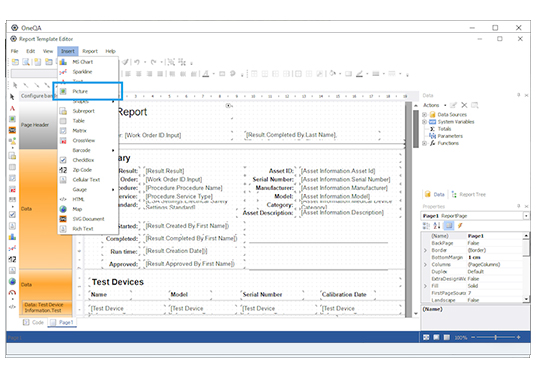The height and width of the screenshot is (374, 538).
Task: Select the Table tool in left toolbox
Action: click(12, 167)
